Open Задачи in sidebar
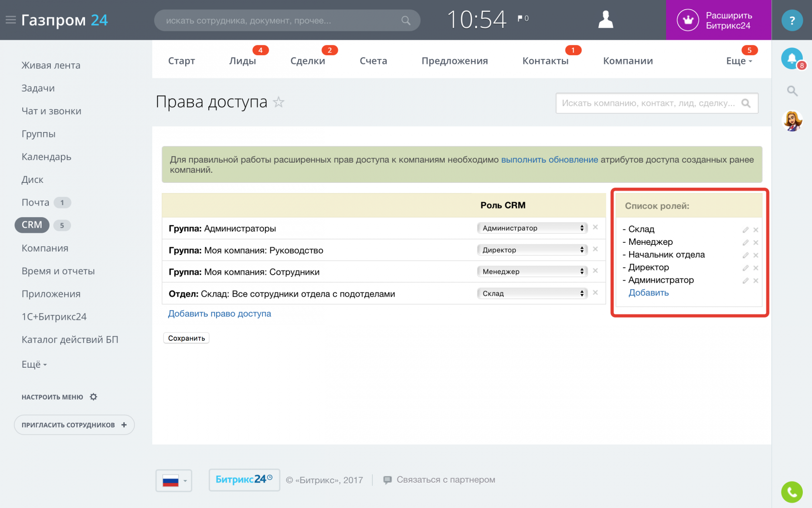This screenshot has width=812, height=508. pos(38,88)
